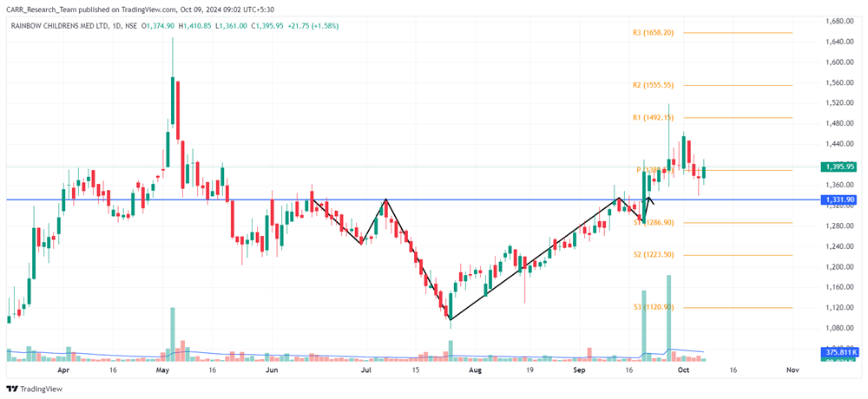The height and width of the screenshot is (399, 868).
Task: Click the +21.75 (+1.58%) change value
Action: coord(314,26)
